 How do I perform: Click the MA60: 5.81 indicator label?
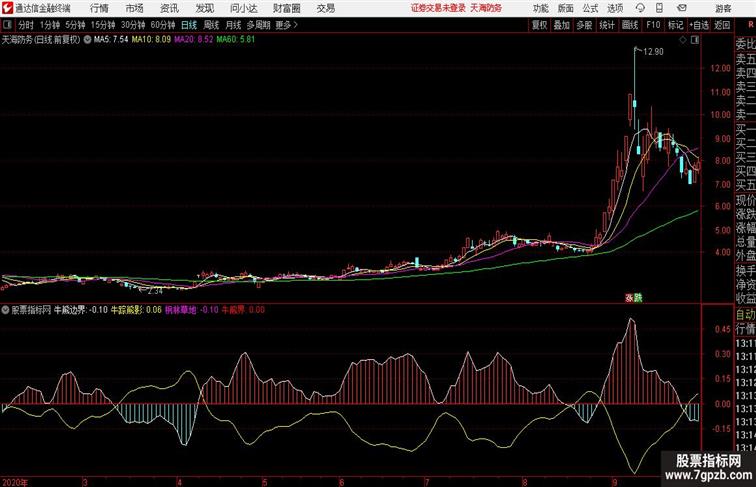236,40
